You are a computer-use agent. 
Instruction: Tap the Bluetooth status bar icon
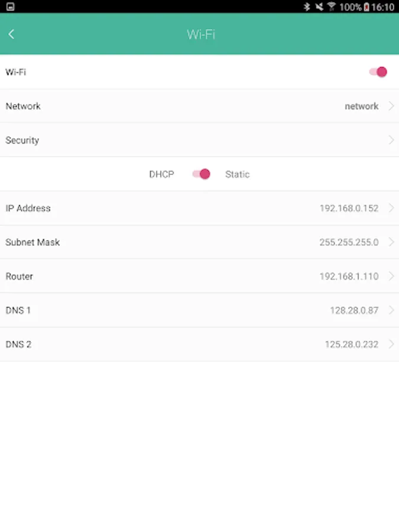(307, 7)
